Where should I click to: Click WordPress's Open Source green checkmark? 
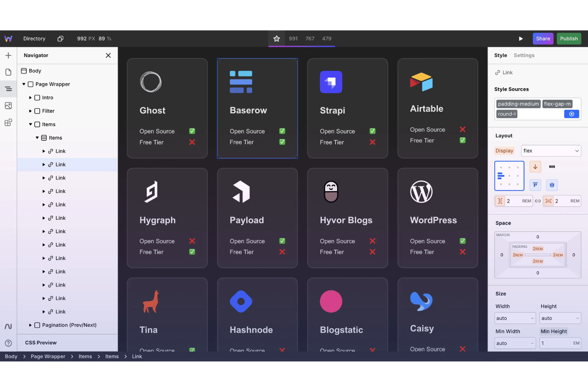pos(462,241)
